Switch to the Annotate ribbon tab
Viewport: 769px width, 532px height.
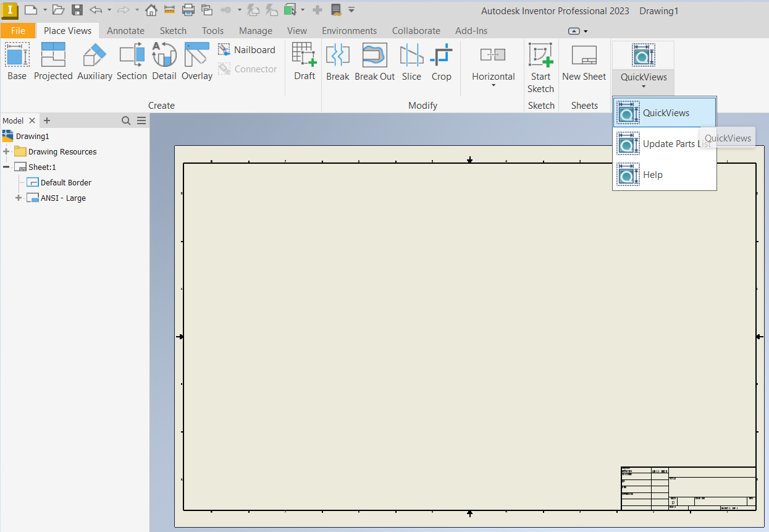[x=125, y=31]
